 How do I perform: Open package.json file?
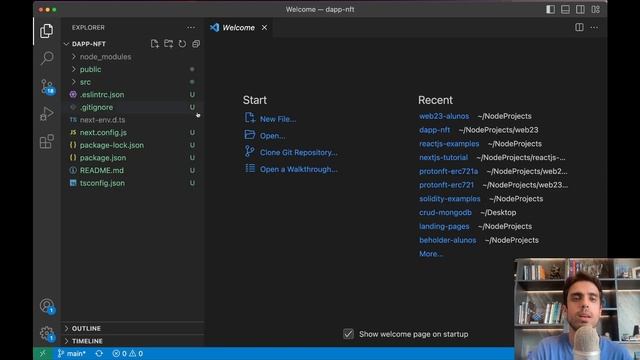click(x=103, y=158)
